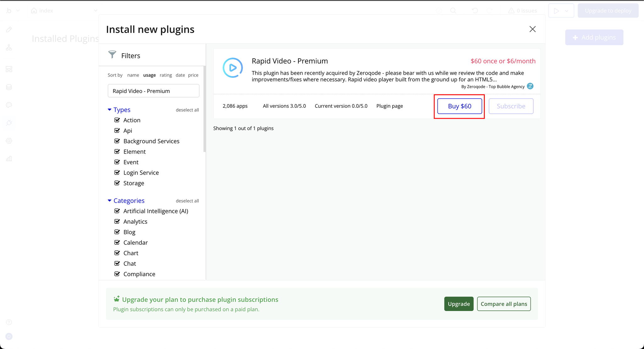Image resolution: width=644 pixels, height=349 pixels.
Task: Open the preview options dropdown arrow
Action: pyautogui.click(x=567, y=11)
